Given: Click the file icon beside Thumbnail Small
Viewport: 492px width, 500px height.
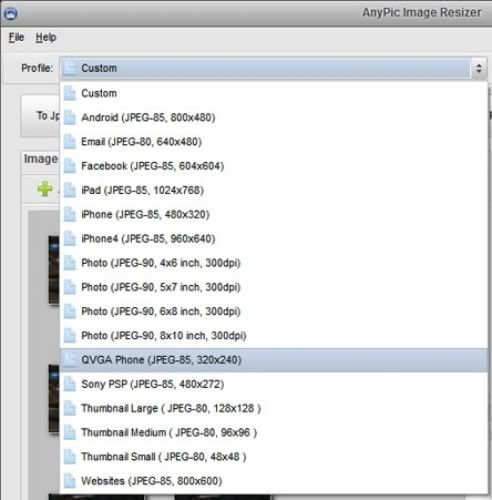Looking at the screenshot, I should tap(70, 457).
